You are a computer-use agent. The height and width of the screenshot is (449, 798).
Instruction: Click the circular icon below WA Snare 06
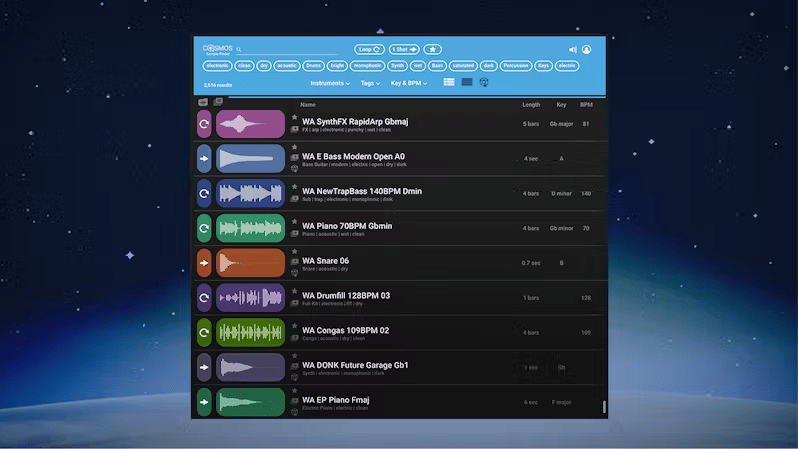294,273
